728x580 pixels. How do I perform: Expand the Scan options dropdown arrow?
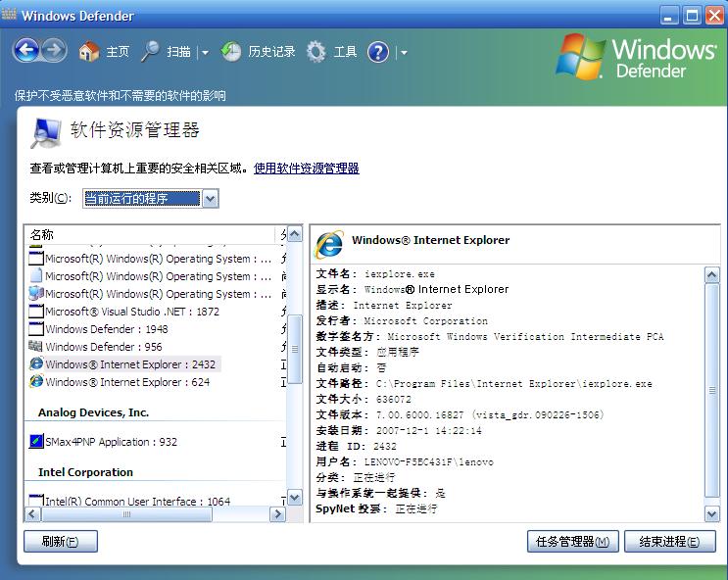(x=205, y=53)
